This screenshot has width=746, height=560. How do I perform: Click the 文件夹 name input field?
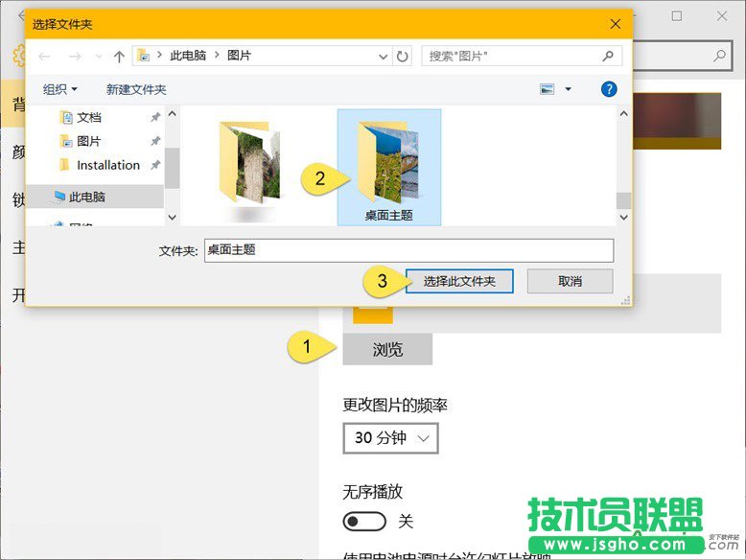point(409,250)
